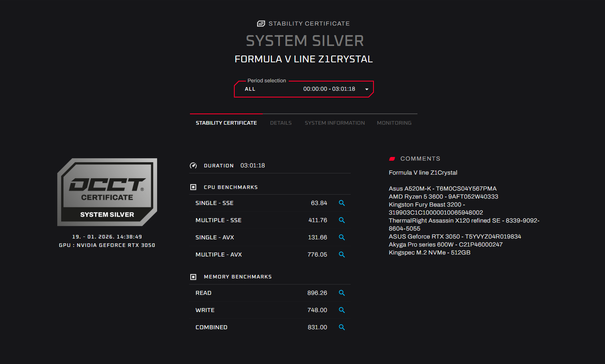Click the Stability Certificate header icon
Image resolution: width=605 pixels, height=364 pixels.
[261, 24]
